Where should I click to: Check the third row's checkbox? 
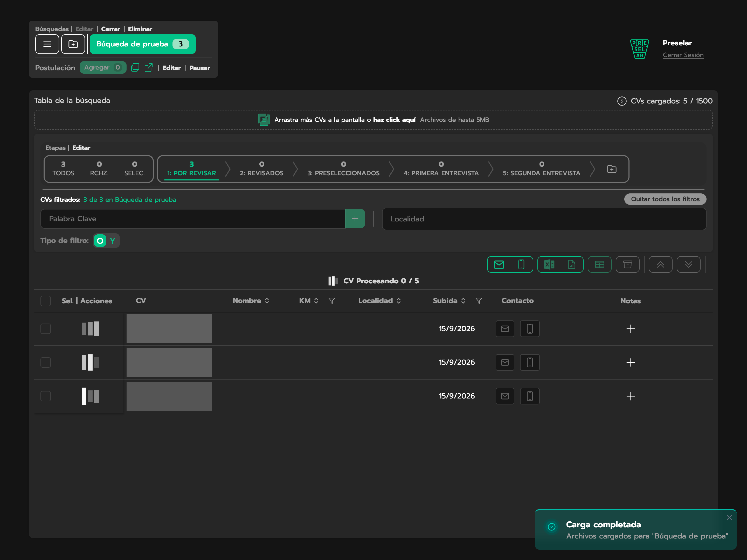(x=46, y=396)
